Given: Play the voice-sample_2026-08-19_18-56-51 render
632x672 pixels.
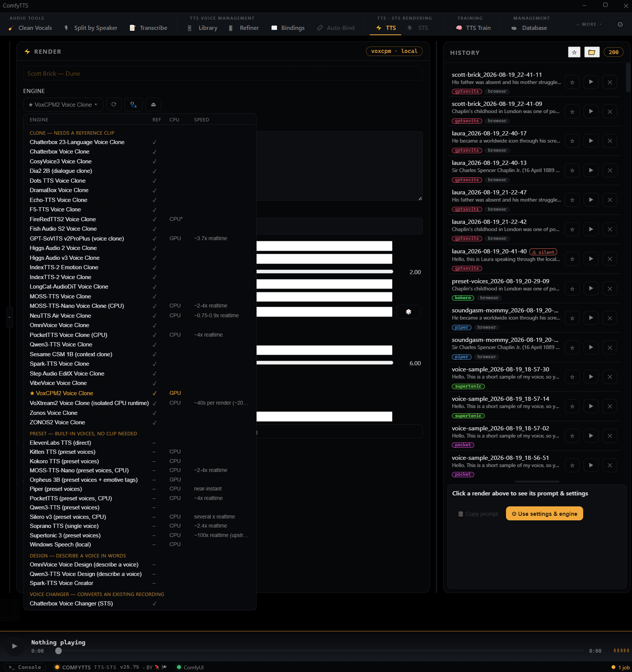Looking at the screenshot, I should point(591,466).
